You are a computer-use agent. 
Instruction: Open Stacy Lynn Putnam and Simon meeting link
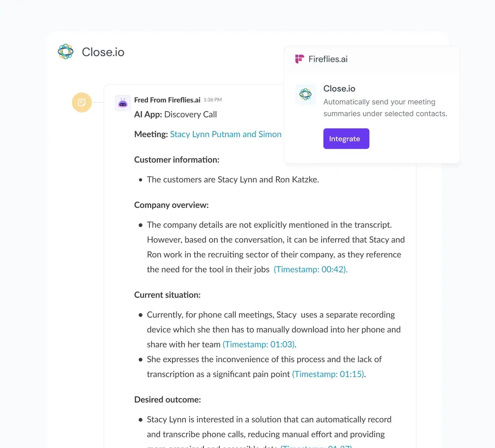[x=226, y=134]
